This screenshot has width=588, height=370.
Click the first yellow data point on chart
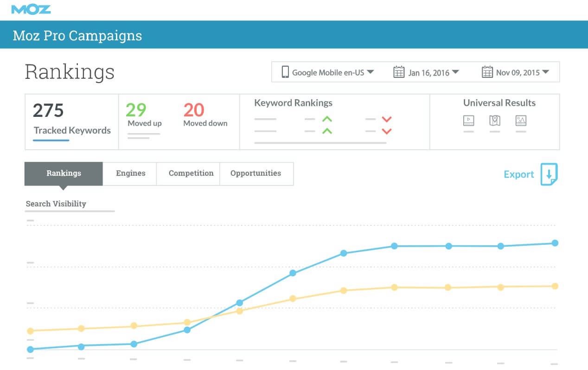30,331
